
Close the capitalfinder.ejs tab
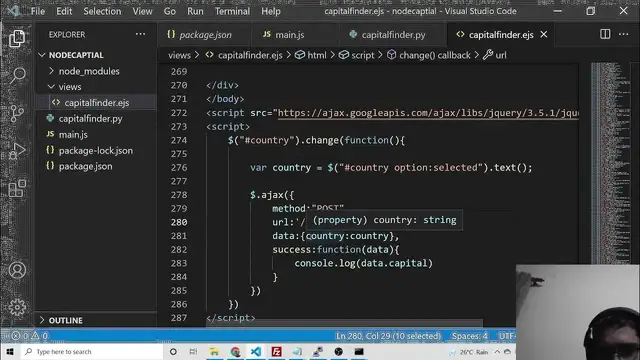(544, 35)
